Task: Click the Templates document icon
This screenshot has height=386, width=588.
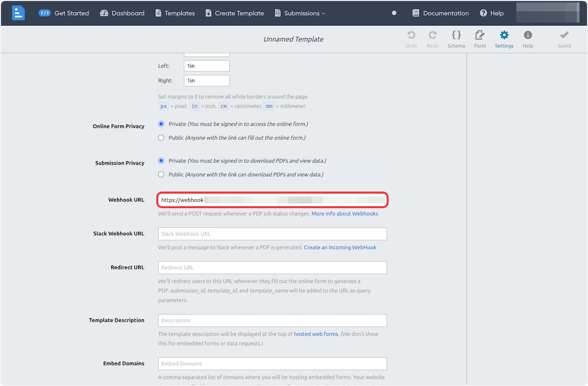Action: coord(158,13)
